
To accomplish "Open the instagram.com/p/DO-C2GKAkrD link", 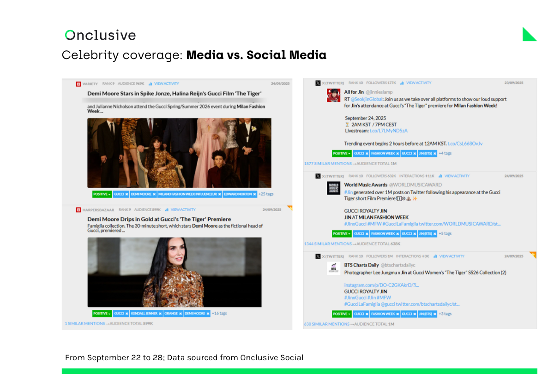I will coord(381,285).
